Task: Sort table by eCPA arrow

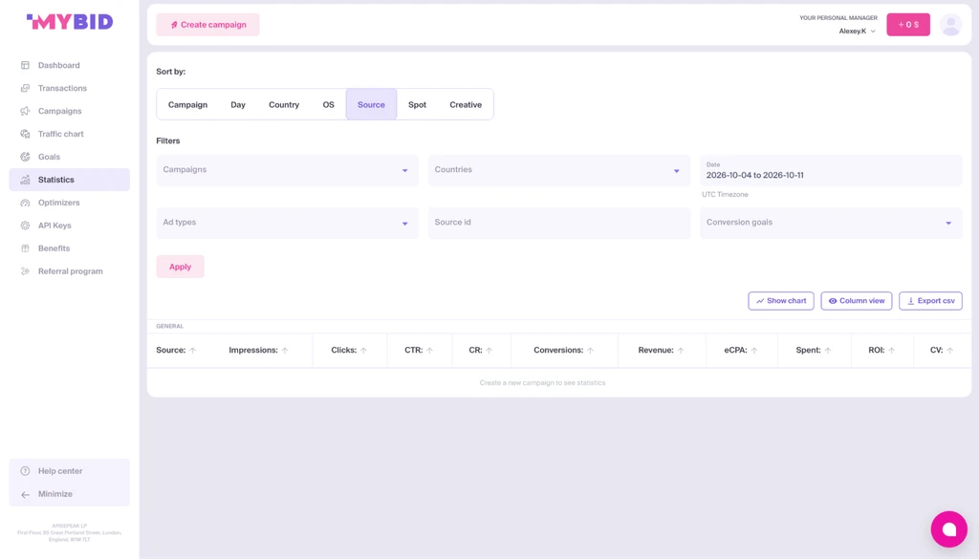Action: [754, 350]
